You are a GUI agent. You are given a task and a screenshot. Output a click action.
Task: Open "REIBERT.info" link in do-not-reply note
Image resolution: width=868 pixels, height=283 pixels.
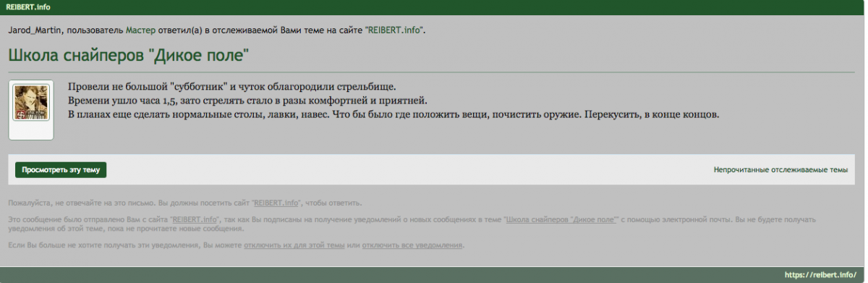276,203
